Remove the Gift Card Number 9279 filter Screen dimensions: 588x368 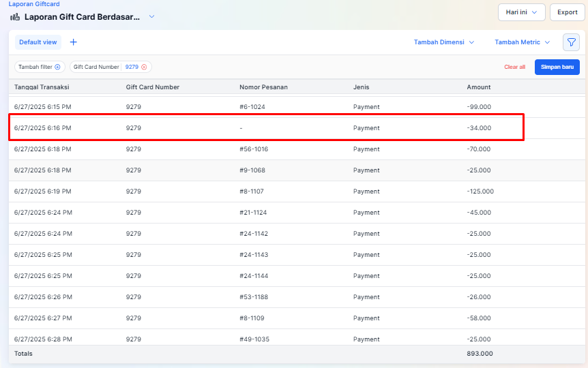coord(144,67)
